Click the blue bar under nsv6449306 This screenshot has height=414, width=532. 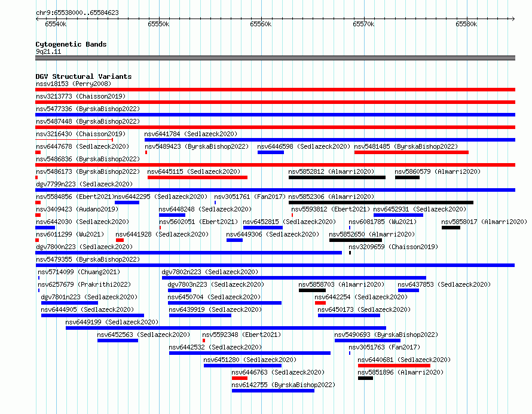point(234,240)
